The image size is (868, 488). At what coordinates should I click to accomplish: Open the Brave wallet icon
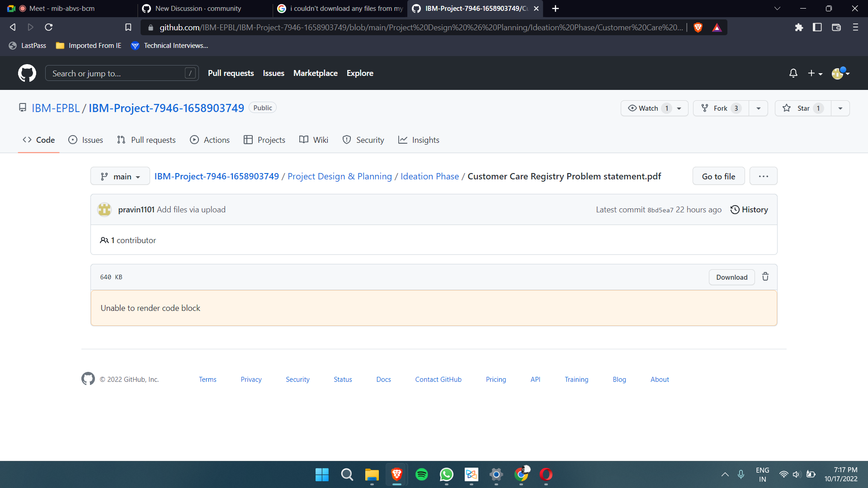836,28
